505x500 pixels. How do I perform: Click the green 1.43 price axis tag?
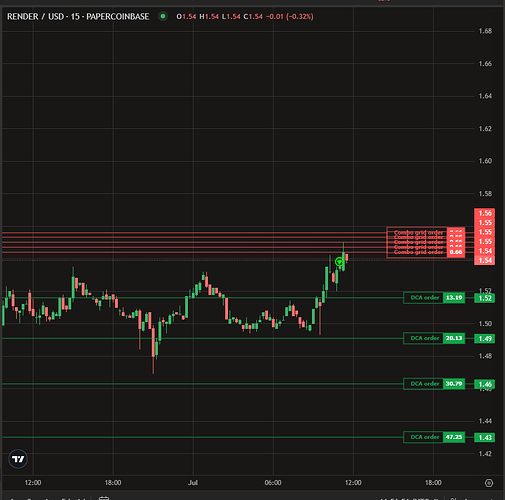pos(484,437)
